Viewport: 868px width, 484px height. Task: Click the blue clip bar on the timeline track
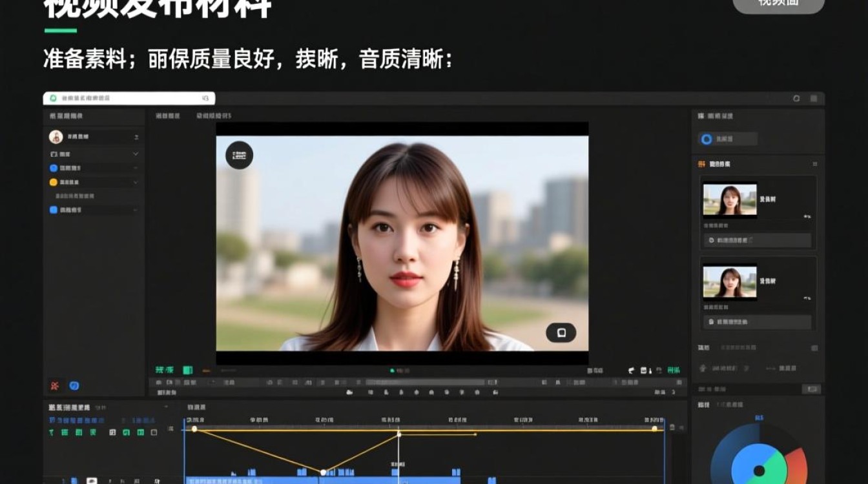323,480
